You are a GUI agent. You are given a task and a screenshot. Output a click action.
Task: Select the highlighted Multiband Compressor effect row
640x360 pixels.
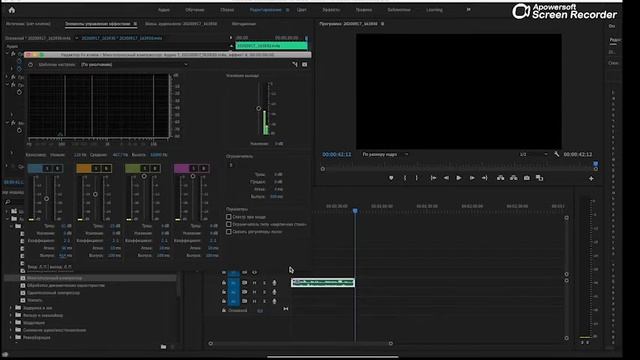(91, 278)
